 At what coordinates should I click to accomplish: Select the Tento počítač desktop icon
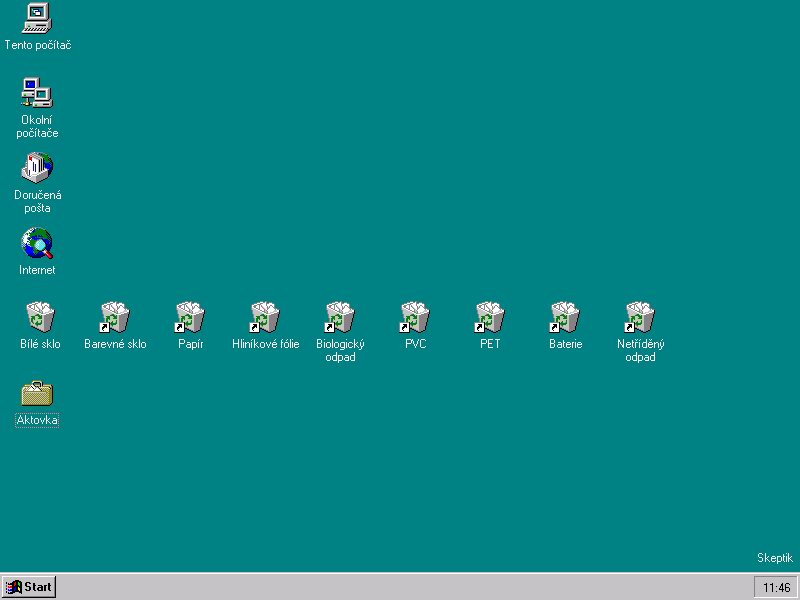(x=37, y=18)
